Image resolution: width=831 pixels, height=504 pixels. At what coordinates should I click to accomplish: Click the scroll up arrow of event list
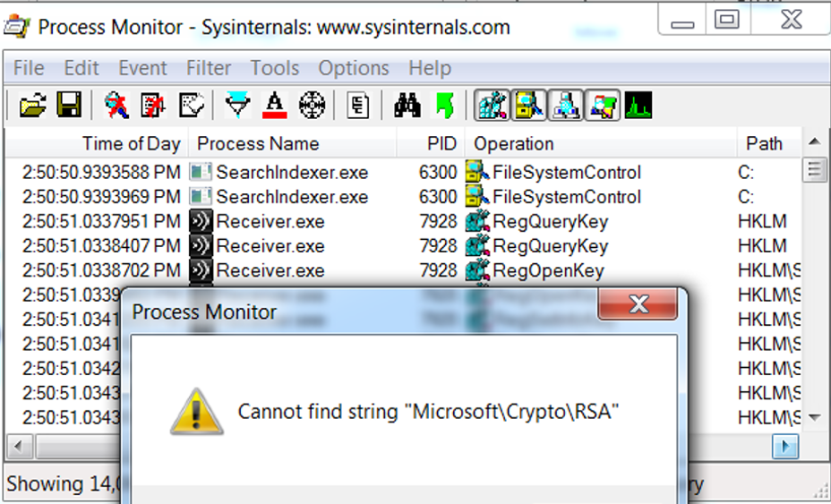[815, 141]
